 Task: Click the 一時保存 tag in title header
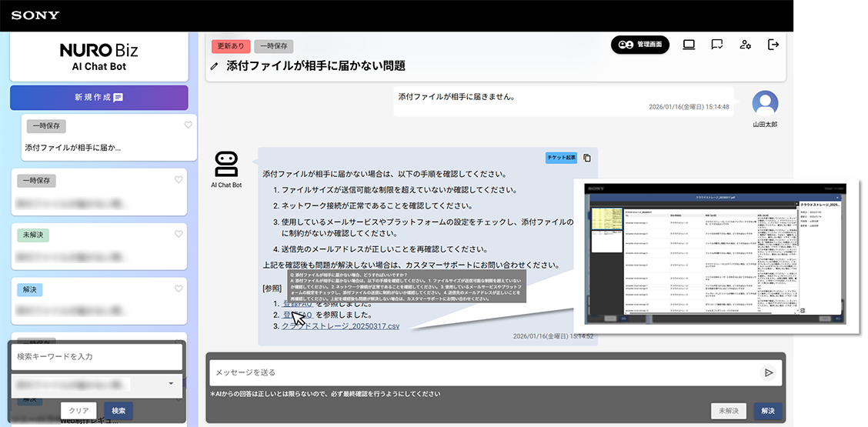[274, 46]
